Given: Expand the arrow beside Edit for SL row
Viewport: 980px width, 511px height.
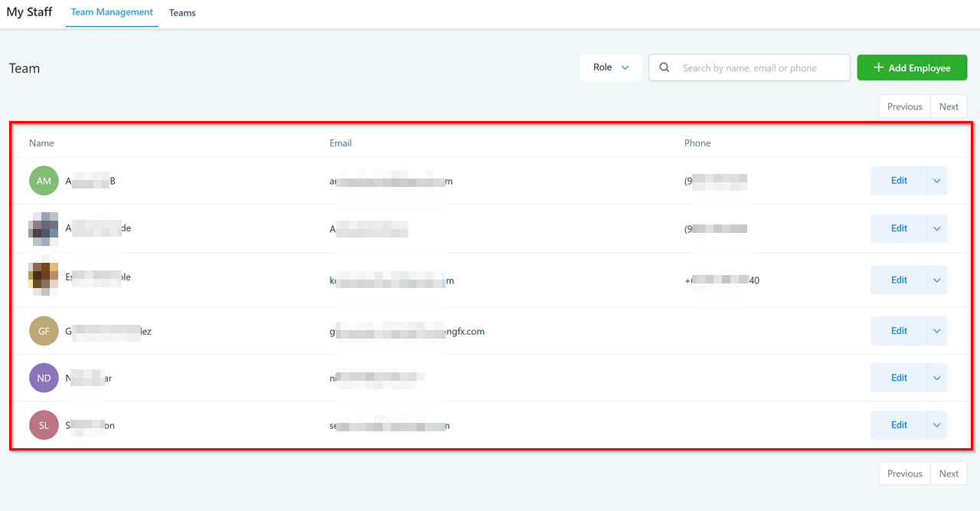Looking at the screenshot, I should [x=937, y=425].
